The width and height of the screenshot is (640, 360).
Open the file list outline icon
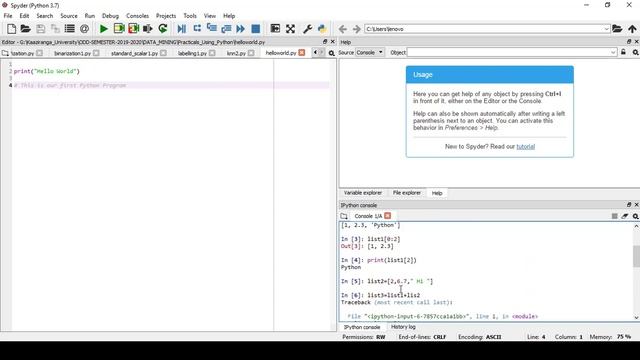70,29
